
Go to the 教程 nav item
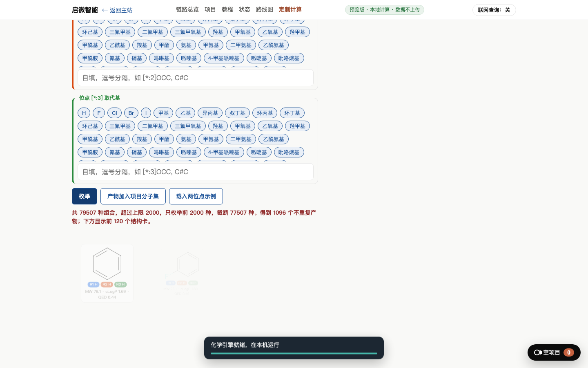coord(227,9)
